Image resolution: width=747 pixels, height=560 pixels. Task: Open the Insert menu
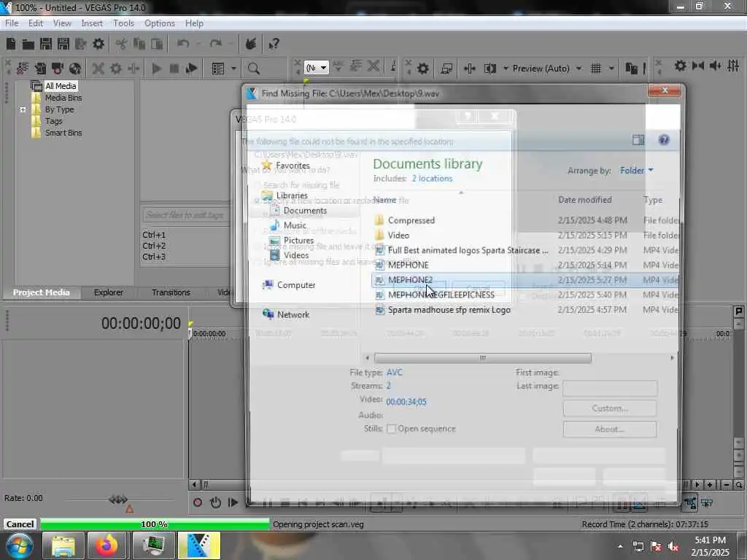point(92,23)
